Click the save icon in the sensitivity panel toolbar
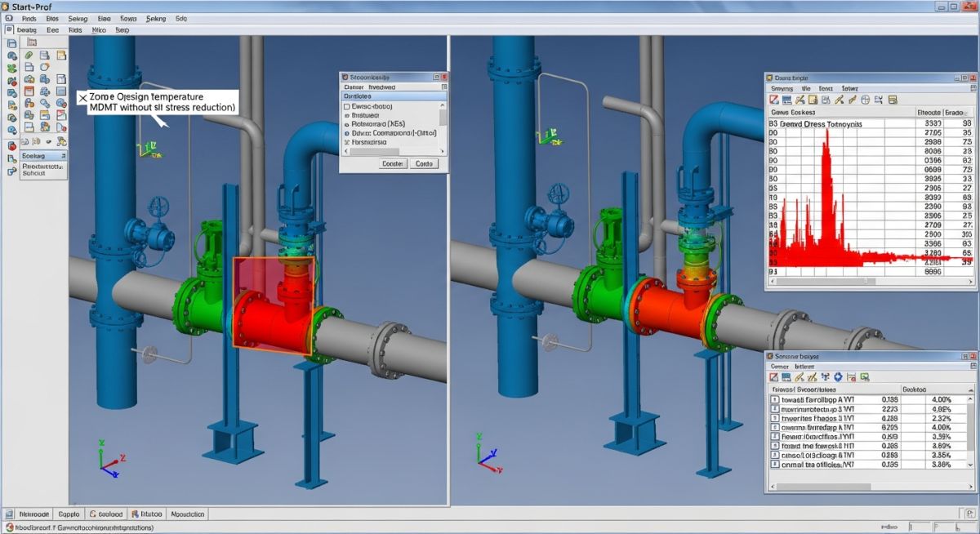This screenshot has width=980, height=534. 787,377
